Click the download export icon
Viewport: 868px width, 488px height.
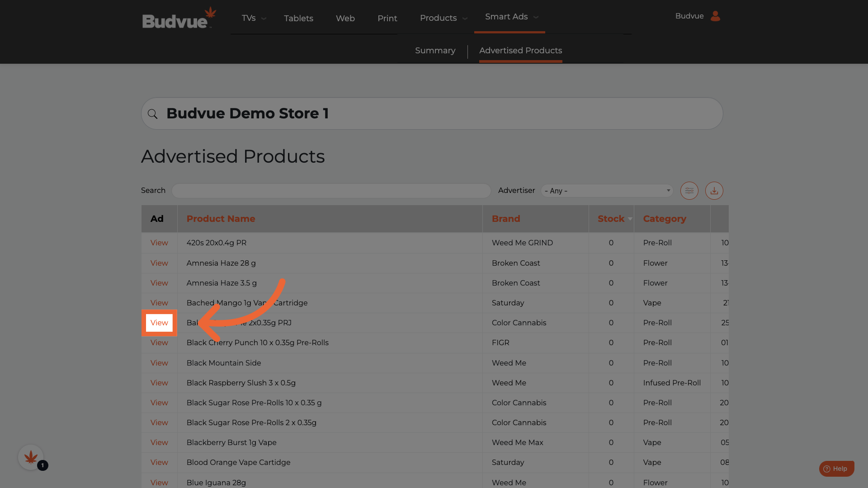[x=714, y=191]
